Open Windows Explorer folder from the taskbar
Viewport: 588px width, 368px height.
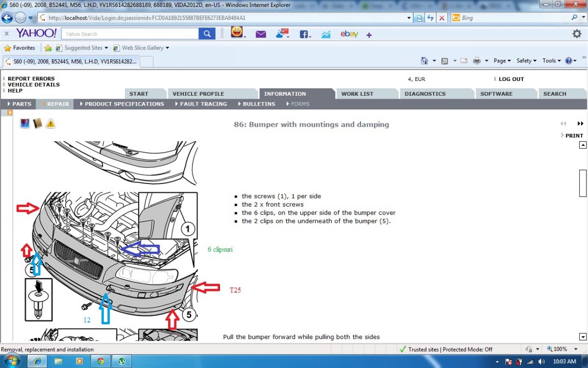pyautogui.click(x=58, y=361)
